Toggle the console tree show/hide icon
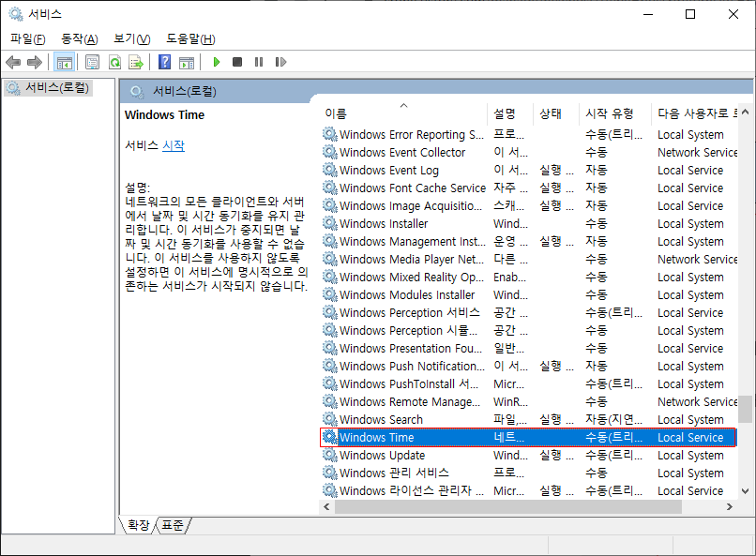The height and width of the screenshot is (556, 756). [64, 62]
